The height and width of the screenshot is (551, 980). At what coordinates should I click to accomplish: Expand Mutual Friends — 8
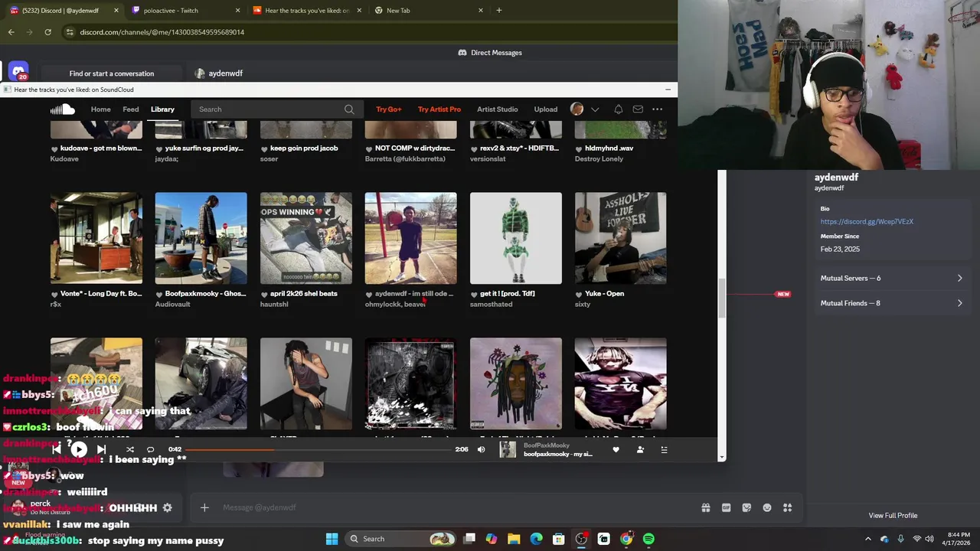(891, 303)
